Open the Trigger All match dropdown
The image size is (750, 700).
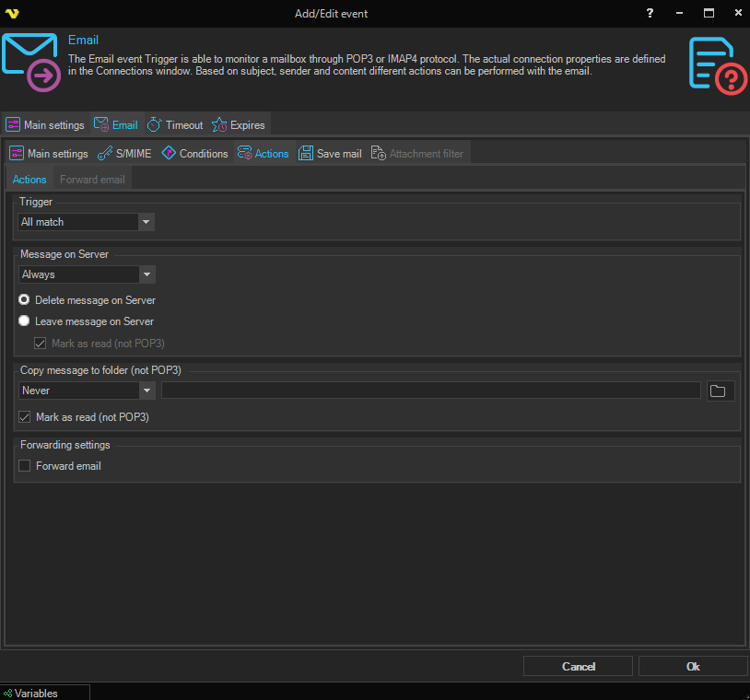tap(146, 222)
